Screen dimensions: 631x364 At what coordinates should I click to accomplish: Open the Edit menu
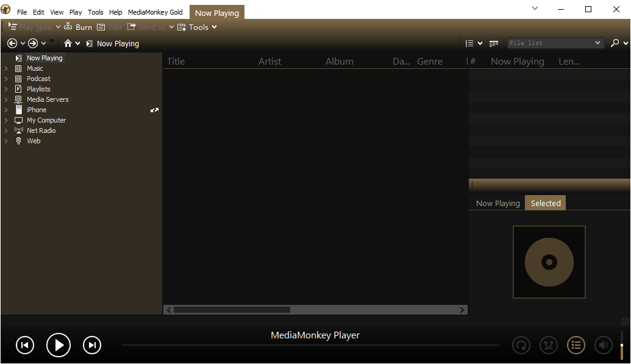[x=38, y=12]
